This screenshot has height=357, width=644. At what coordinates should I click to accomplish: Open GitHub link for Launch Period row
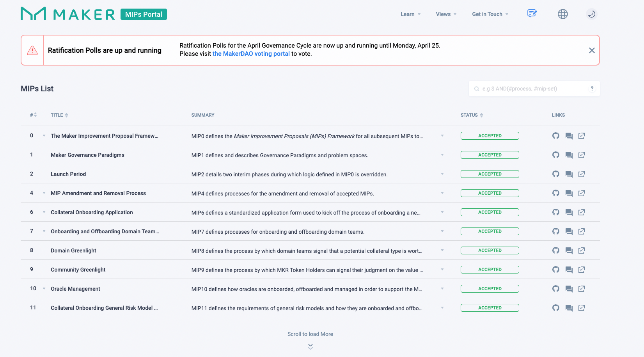[556, 174]
